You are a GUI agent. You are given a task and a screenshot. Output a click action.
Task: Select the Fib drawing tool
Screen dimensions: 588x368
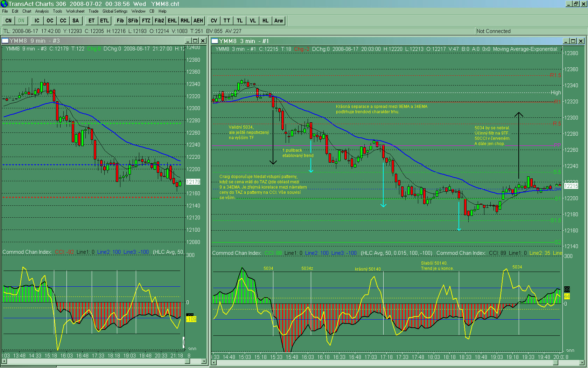coord(120,21)
